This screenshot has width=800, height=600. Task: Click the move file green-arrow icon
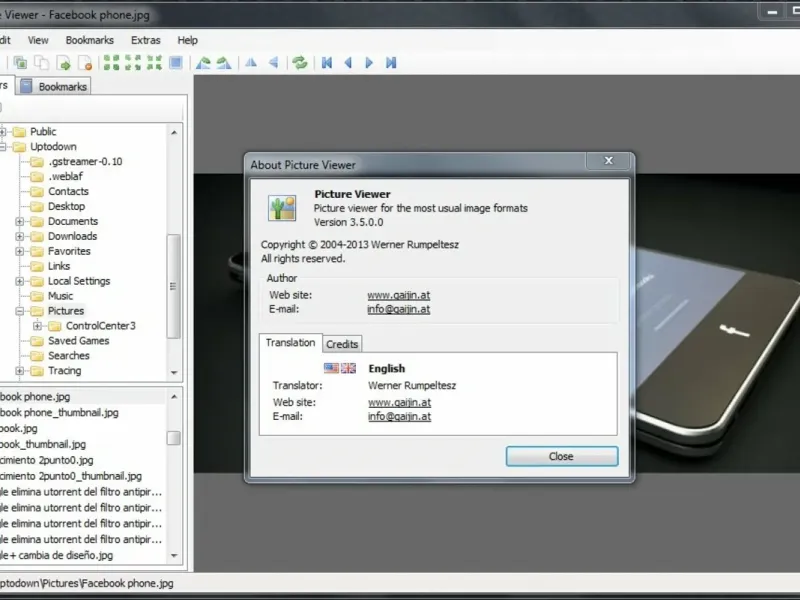pyautogui.click(x=63, y=63)
